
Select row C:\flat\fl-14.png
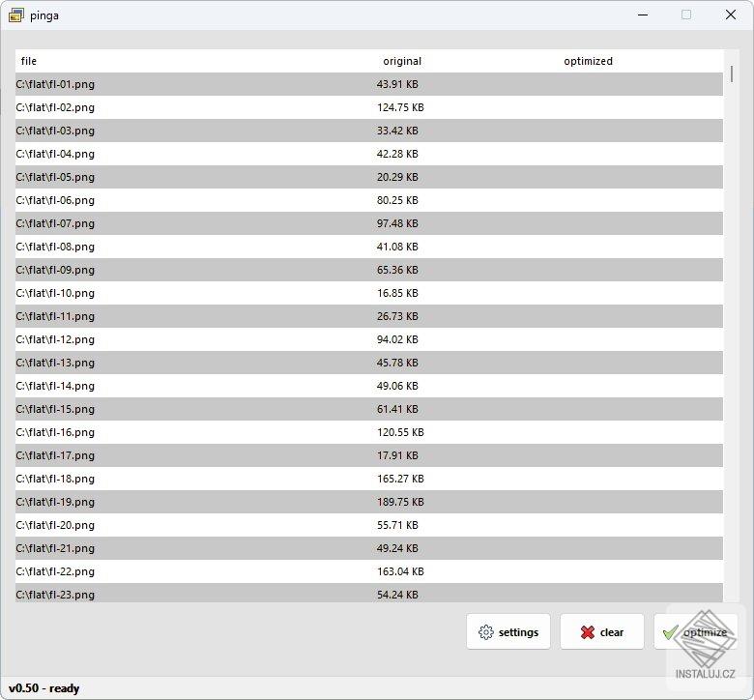coord(369,386)
